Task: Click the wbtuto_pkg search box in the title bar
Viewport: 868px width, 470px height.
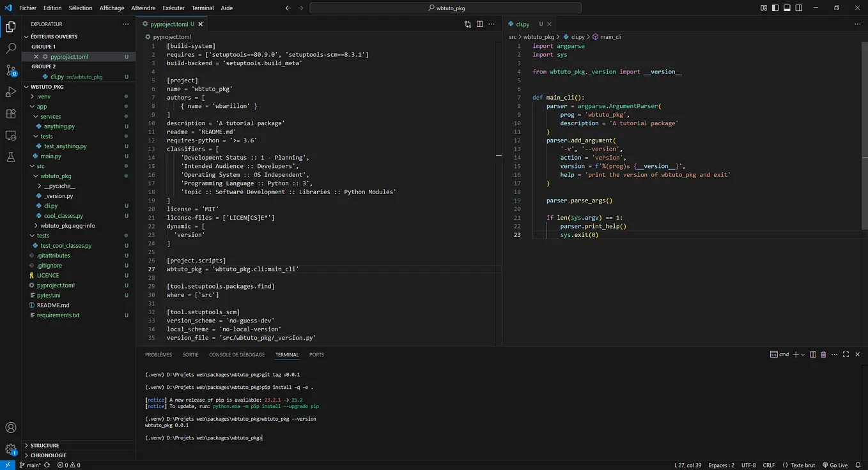Action: (445, 8)
